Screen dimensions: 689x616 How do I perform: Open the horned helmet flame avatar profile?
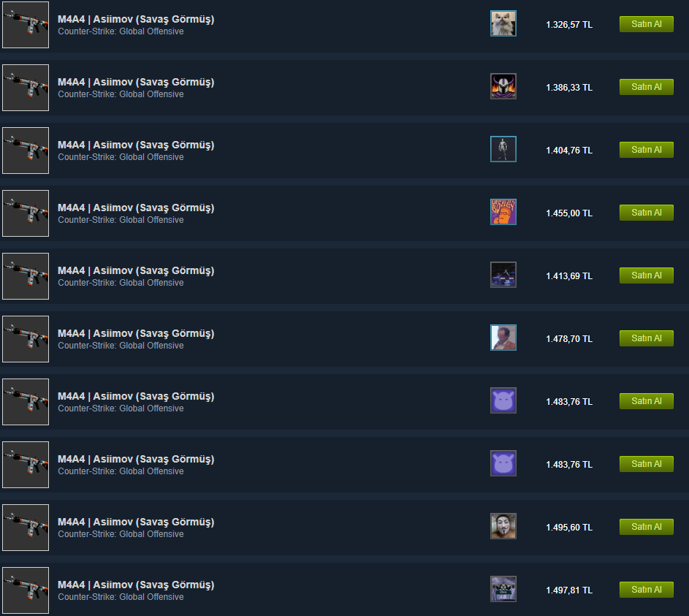[503, 86]
